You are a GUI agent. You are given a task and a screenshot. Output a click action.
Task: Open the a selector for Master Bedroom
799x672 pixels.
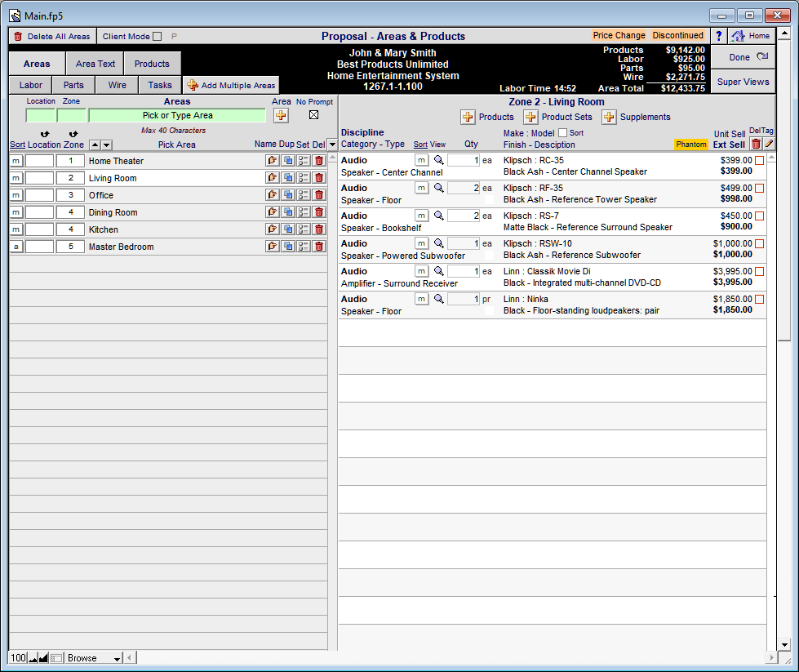[16, 247]
